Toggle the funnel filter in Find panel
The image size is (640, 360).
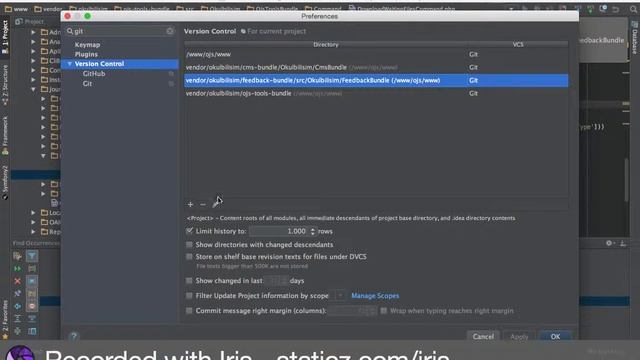tap(32, 256)
